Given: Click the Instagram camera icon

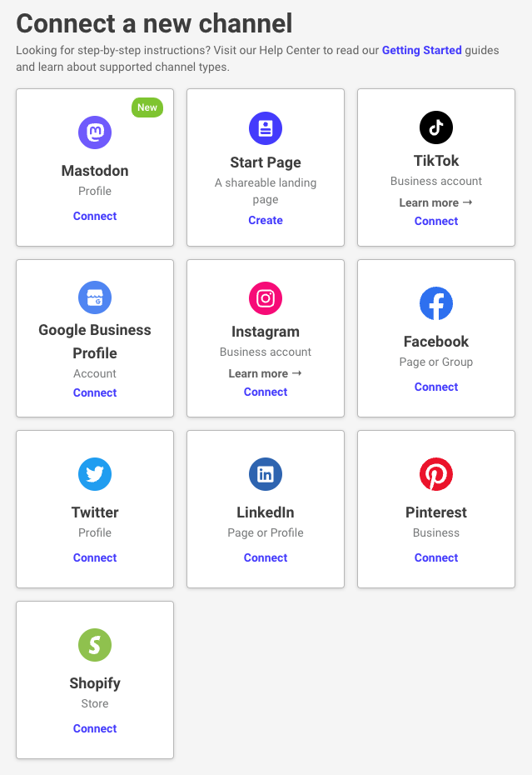Looking at the screenshot, I should point(266,298).
